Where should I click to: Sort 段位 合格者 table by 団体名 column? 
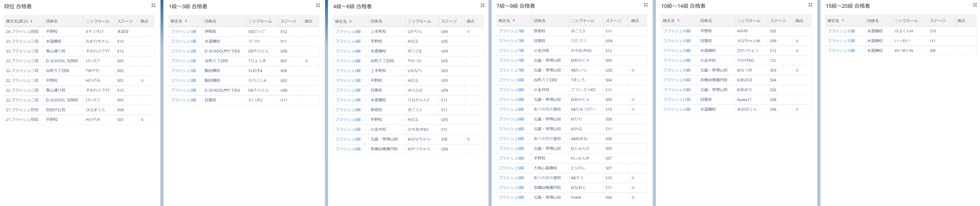[x=52, y=21]
